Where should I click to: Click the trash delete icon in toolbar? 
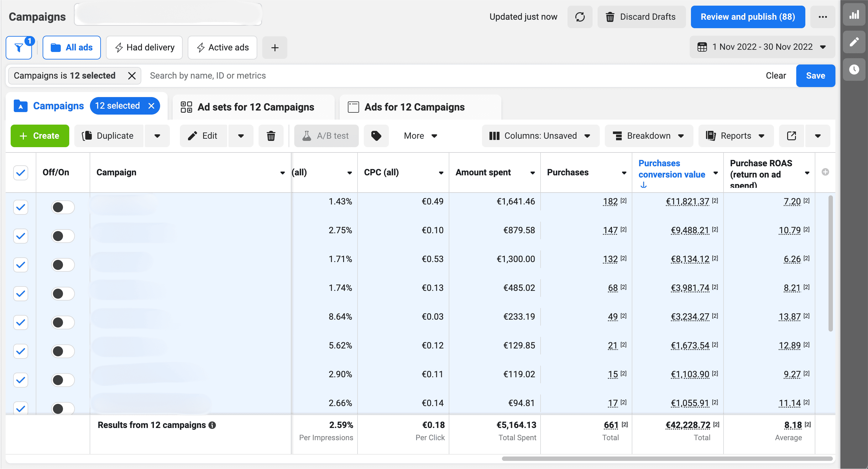coord(270,136)
